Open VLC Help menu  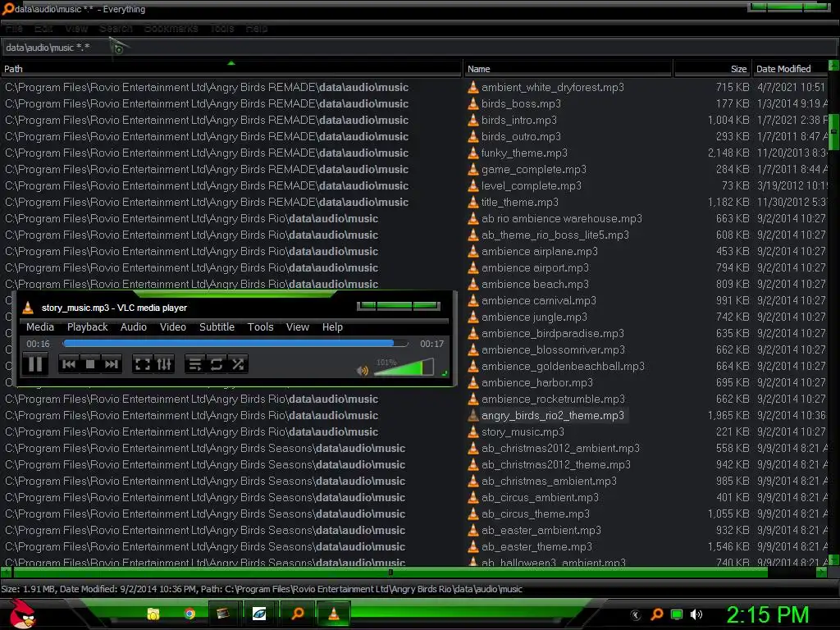(x=332, y=326)
